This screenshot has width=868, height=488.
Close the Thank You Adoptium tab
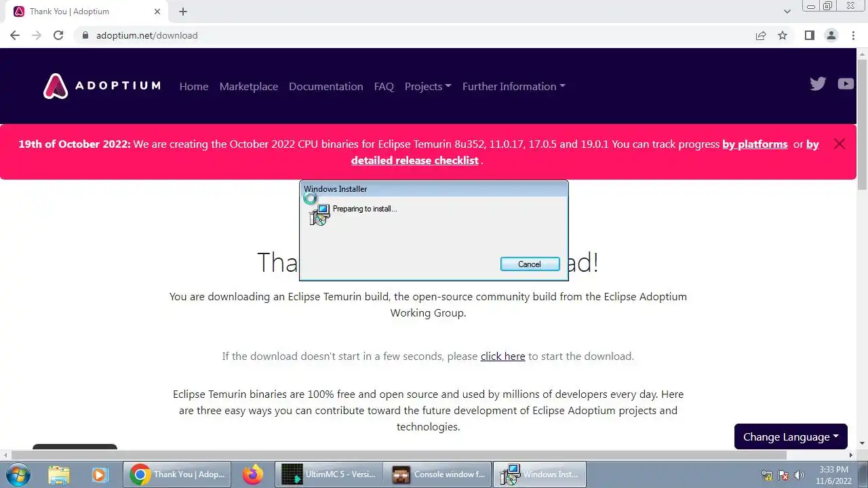point(157,12)
